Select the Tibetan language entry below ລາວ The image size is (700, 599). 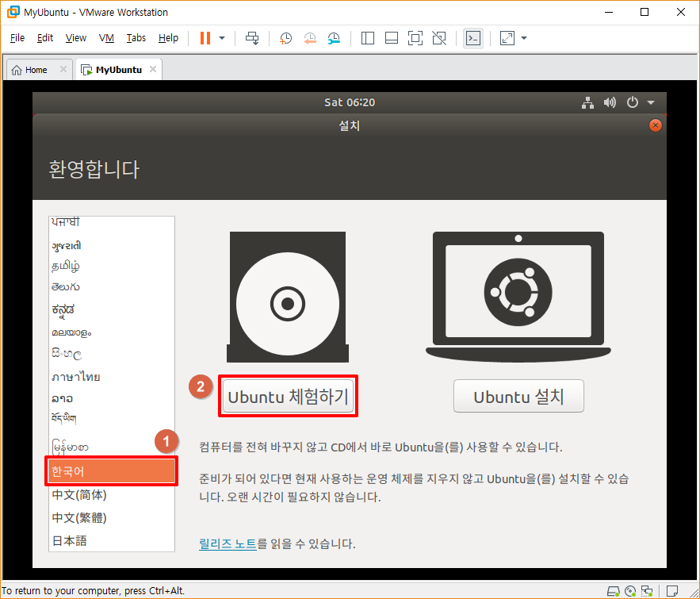112,419
